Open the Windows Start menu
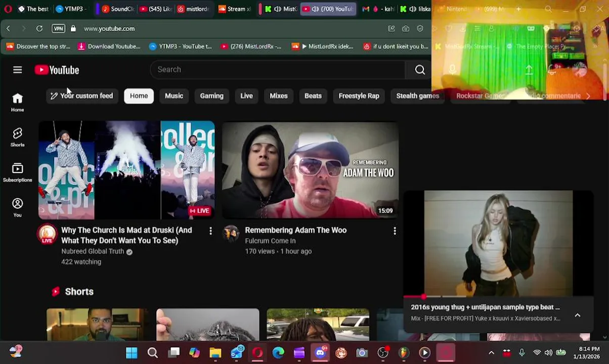 pyautogui.click(x=132, y=352)
